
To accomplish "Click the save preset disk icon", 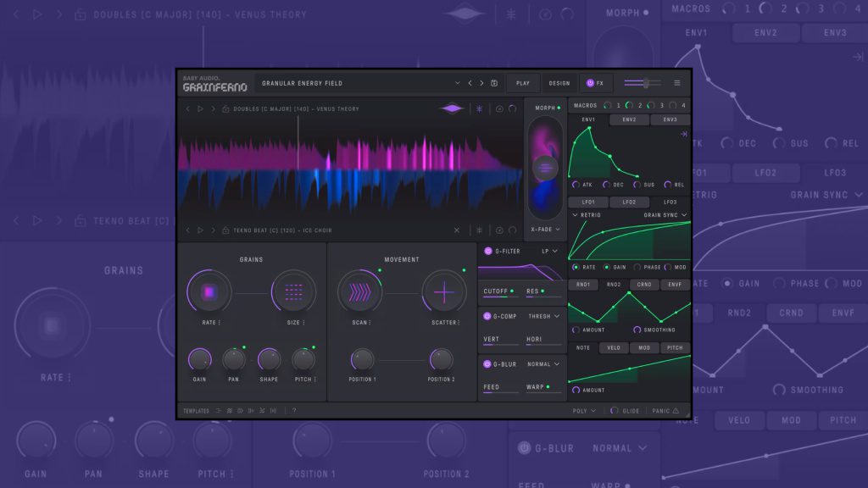I will click(x=495, y=82).
